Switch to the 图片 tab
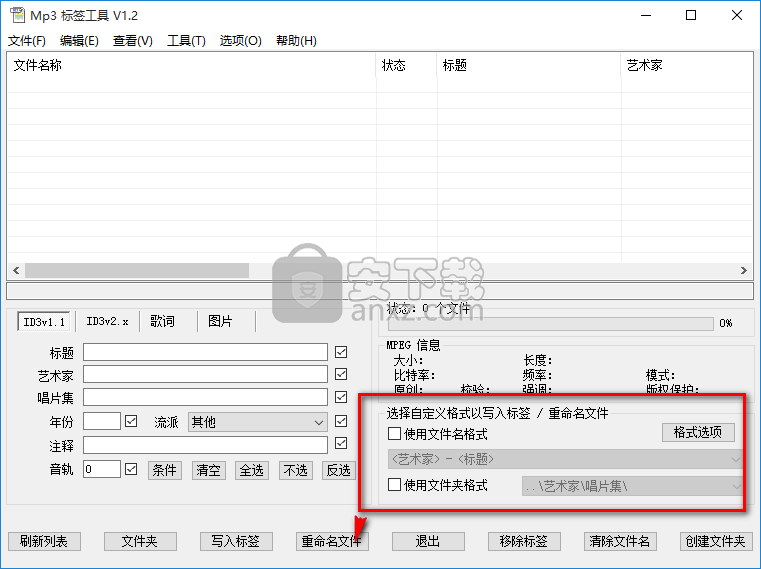The width and height of the screenshot is (761, 569). (220, 321)
